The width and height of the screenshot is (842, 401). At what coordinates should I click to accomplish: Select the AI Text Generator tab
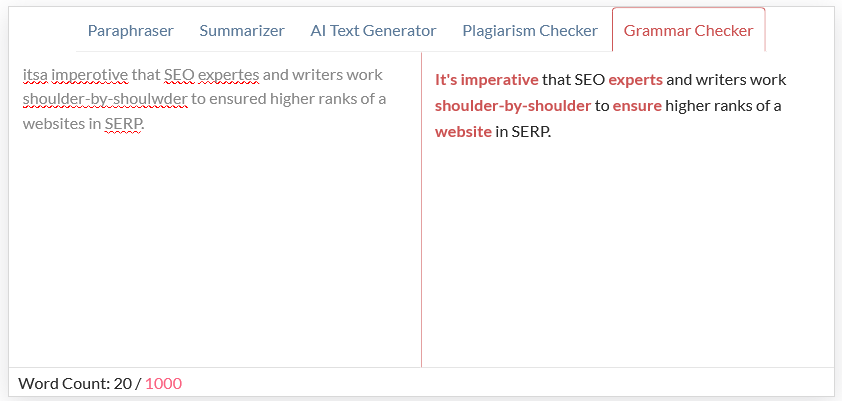pyautogui.click(x=373, y=31)
